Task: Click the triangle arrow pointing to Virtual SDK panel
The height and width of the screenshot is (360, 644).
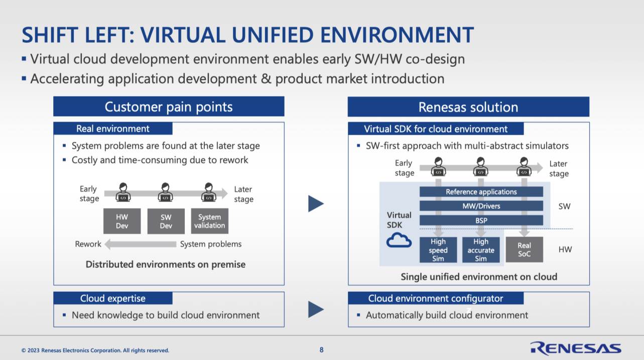Action: pyautogui.click(x=315, y=203)
